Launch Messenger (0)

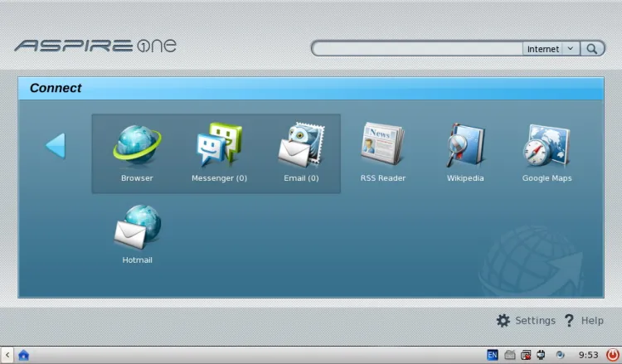[x=219, y=153]
